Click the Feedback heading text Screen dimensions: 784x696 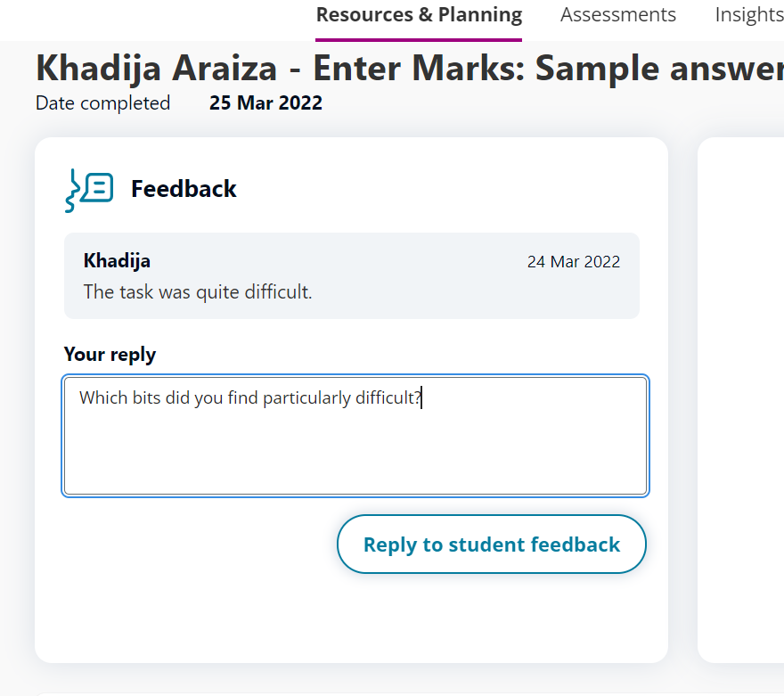click(184, 188)
